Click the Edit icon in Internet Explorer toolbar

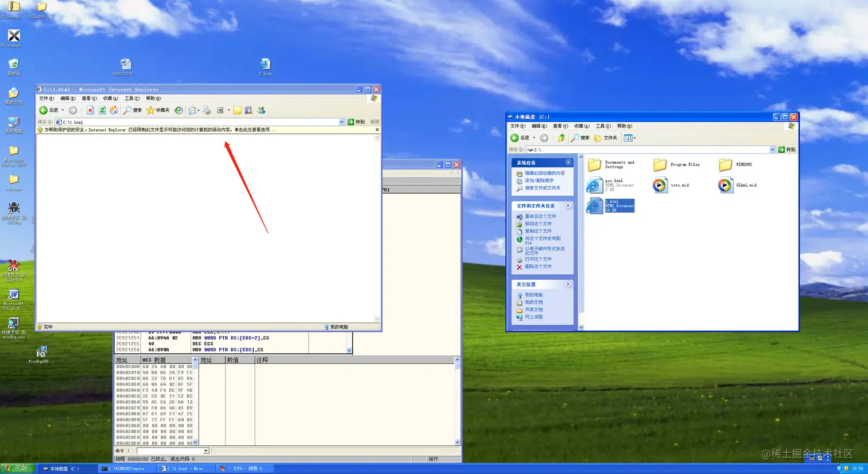tap(220, 110)
